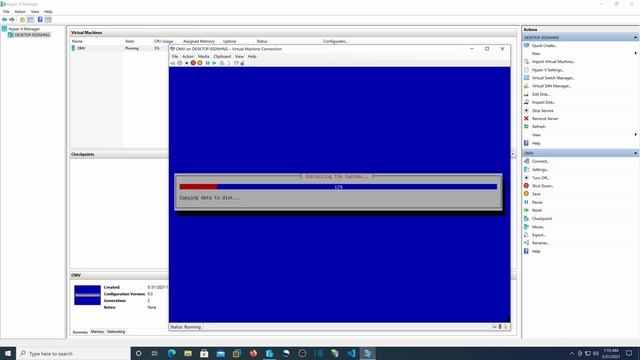The height and width of the screenshot is (360, 640).
Task: Click green Reset icon in VM Connection toolbar
Action: [x=214, y=63]
